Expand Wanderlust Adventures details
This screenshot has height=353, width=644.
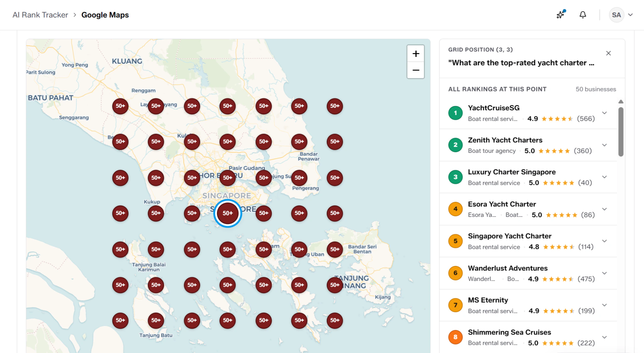coord(604,273)
